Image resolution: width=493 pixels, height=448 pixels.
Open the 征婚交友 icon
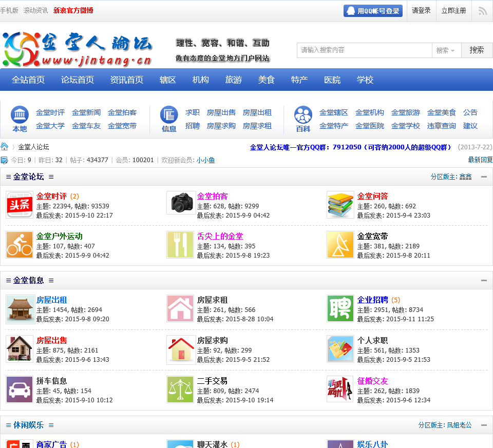(340, 389)
